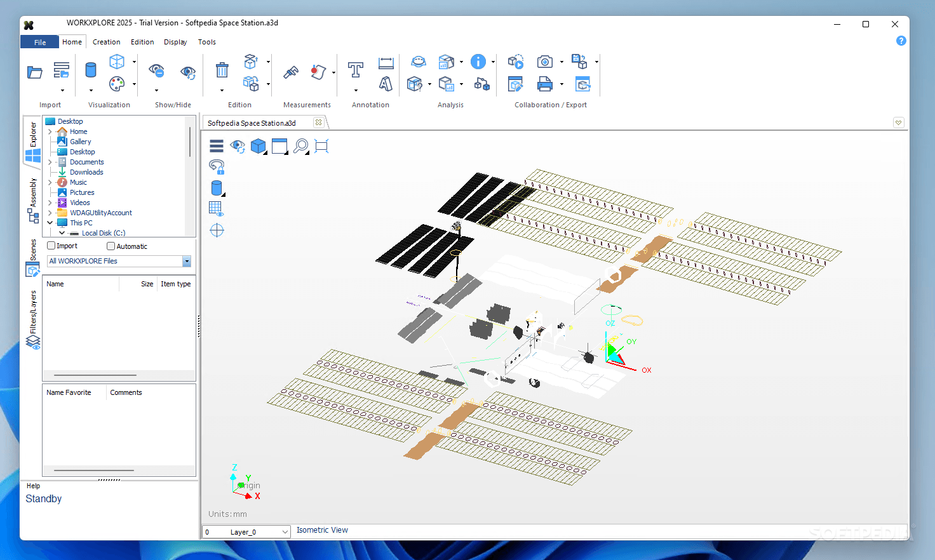Open the Creation ribbon tab
The image size is (935, 560).
(106, 42)
